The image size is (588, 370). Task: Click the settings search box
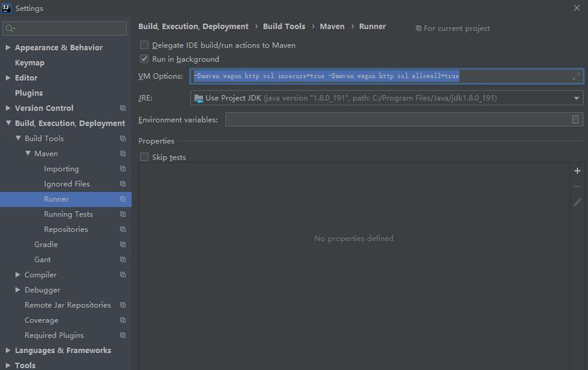[64, 29]
